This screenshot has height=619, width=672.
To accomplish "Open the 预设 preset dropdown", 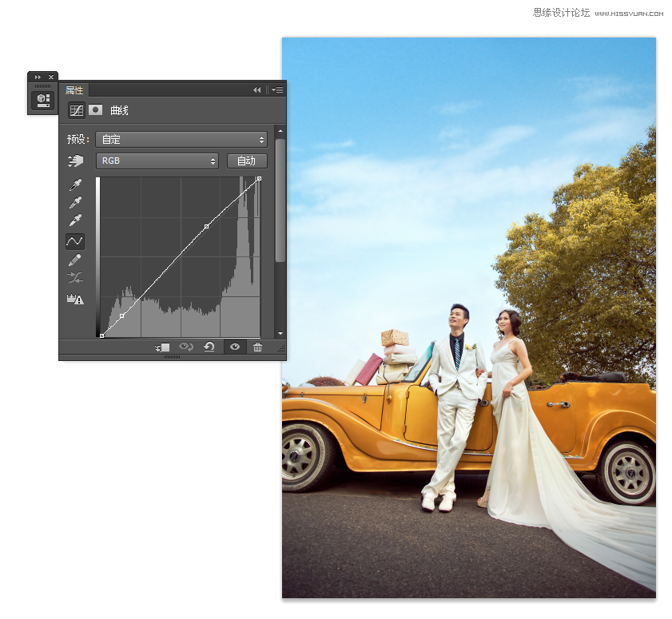I will 181,139.
